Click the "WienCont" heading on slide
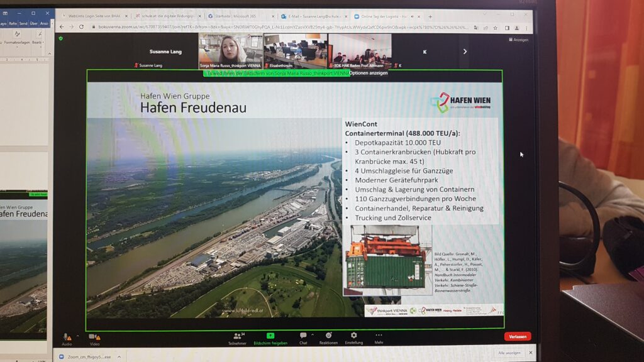Screen dimensions: 644x362 361,124
